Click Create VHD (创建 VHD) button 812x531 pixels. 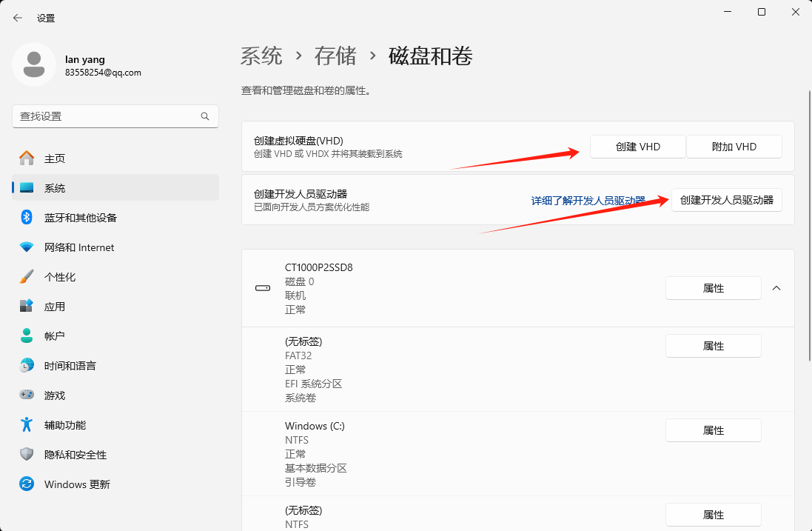[637, 147]
